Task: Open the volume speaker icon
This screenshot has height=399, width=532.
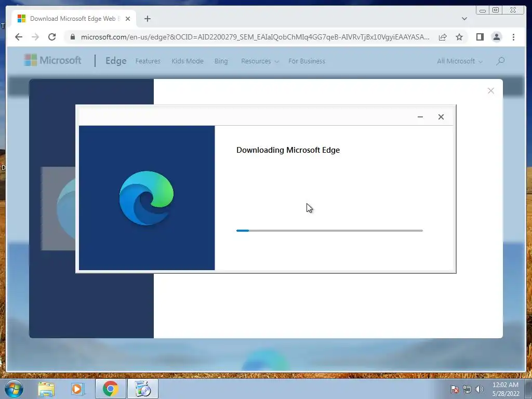Action: (x=480, y=389)
